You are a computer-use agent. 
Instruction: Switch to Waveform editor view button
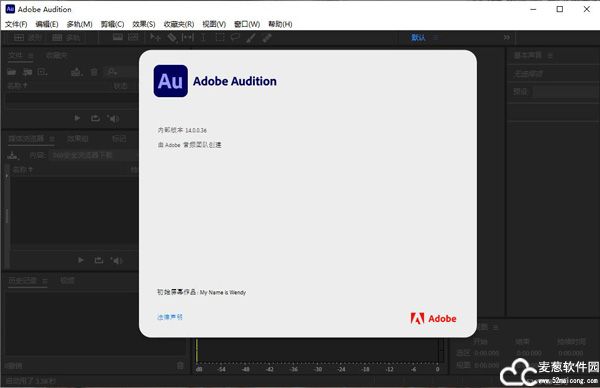point(28,37)
